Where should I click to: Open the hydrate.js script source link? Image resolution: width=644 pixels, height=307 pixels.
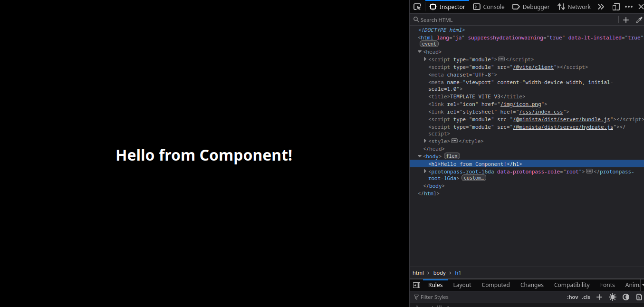tap(563, 127)
